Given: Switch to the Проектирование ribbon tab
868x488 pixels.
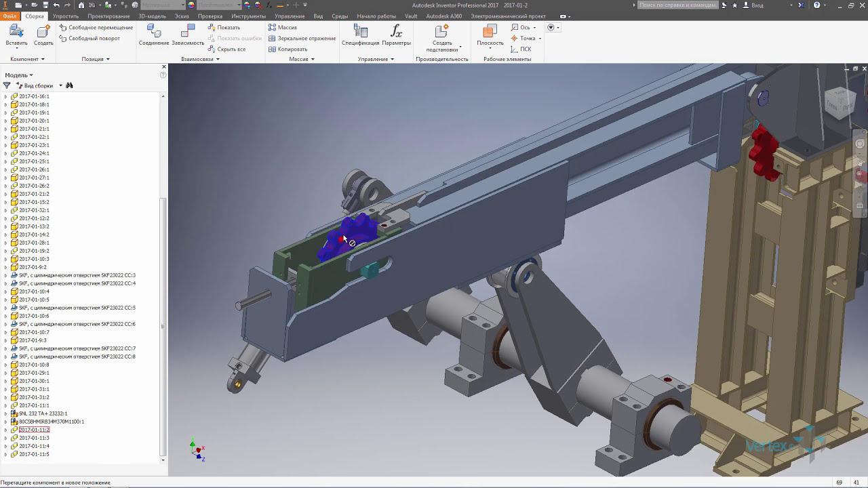Looking at the screenshot, I should click(x=108, y=16).
